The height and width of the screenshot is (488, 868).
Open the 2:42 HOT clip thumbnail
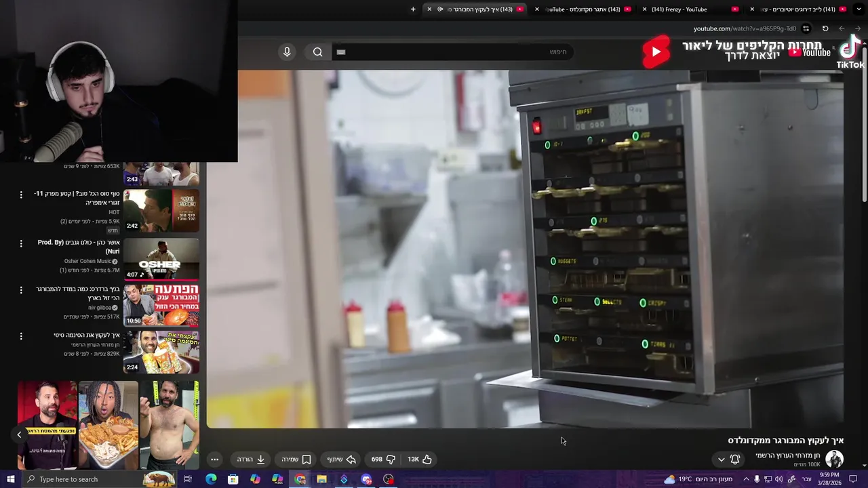161,211
